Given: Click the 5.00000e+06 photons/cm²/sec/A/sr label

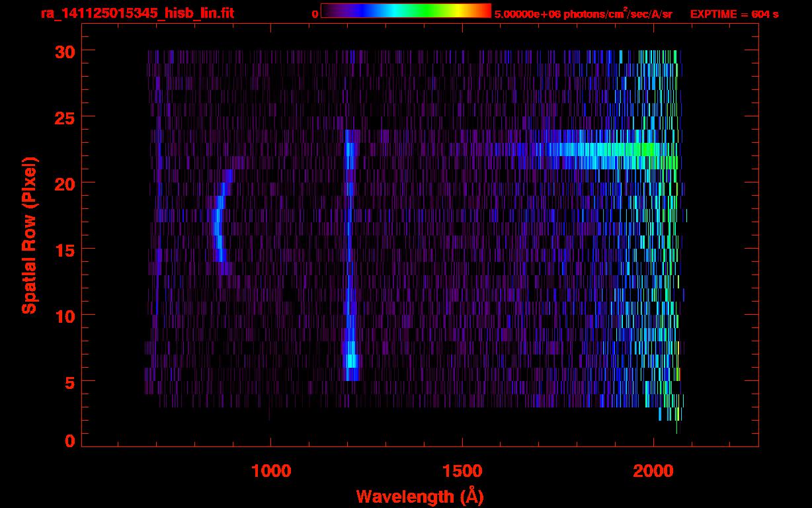Looking at the screenshot, I should 583,13.
